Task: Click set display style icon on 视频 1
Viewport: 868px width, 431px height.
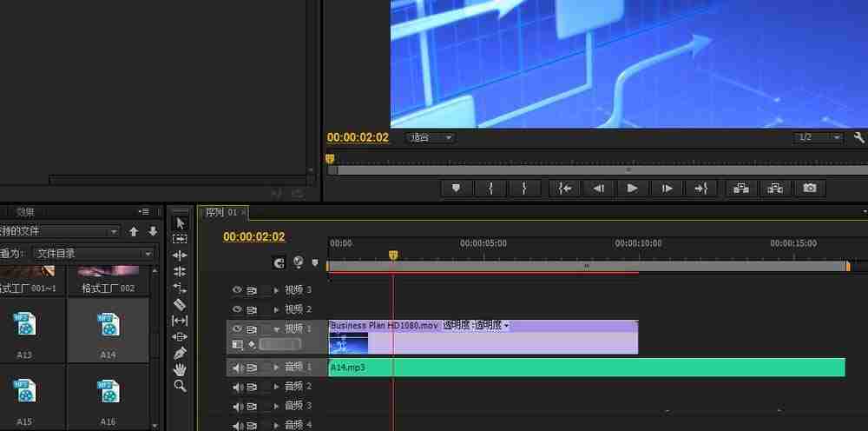Action: [238, 345]
